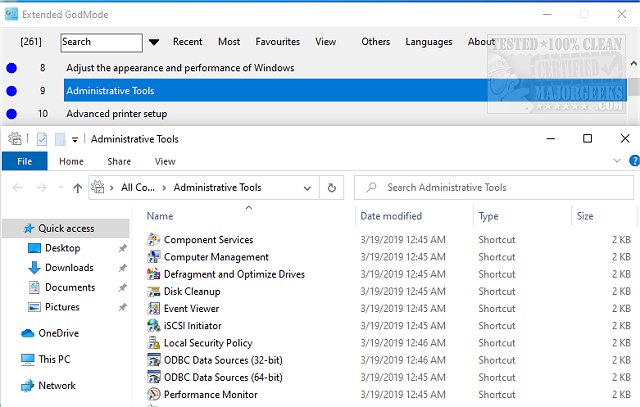Open the dropdown arrow beside Search box

[154, 43]
